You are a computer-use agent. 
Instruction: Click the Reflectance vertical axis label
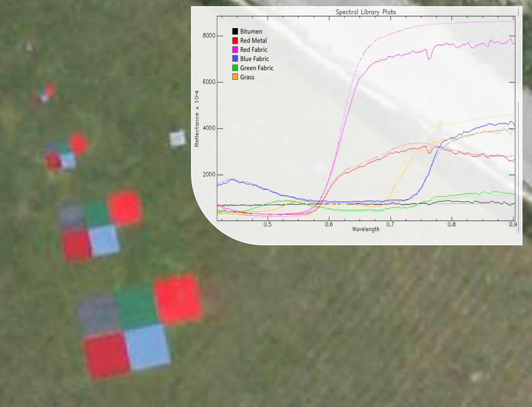(x=197, y=120)
